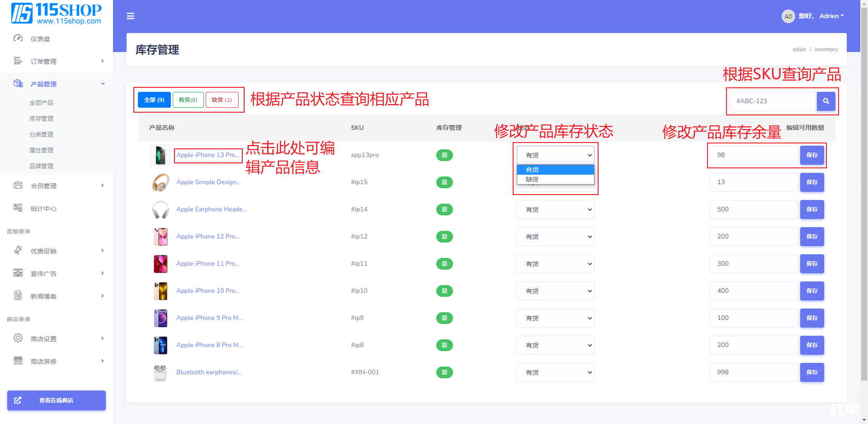Click the 115SHOP logo

pos(57,14)
